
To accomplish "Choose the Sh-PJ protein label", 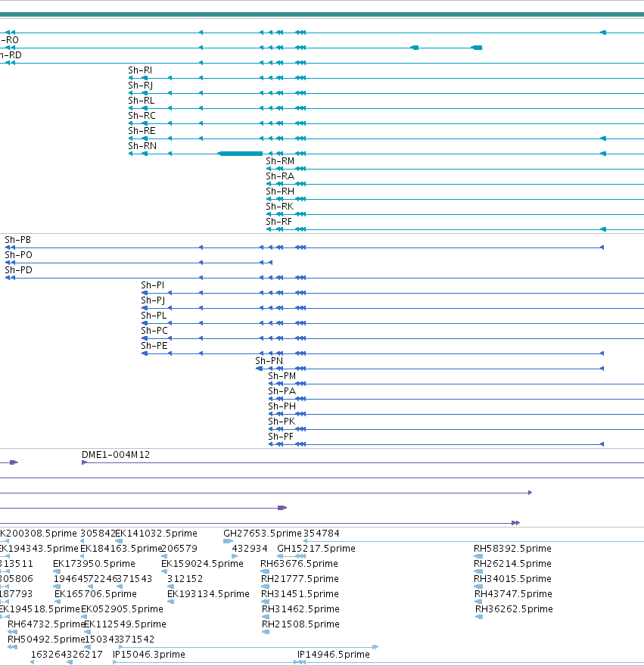I will click(x=153, y=300).
